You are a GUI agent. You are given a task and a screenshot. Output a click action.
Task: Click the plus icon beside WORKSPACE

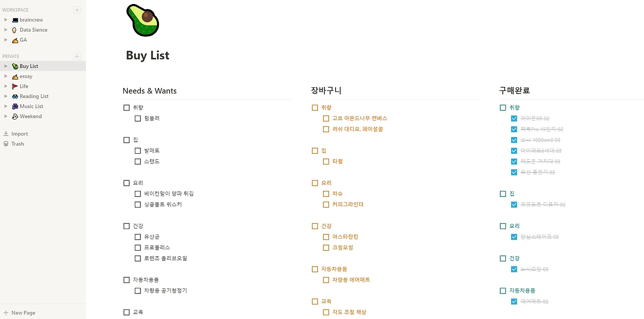click(77, 10)
